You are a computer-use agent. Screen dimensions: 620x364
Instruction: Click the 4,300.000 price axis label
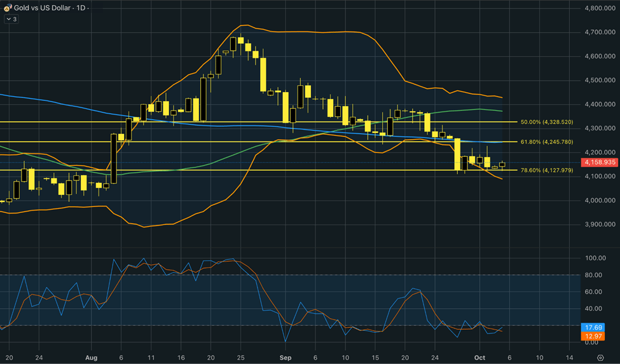pos(600,128)
